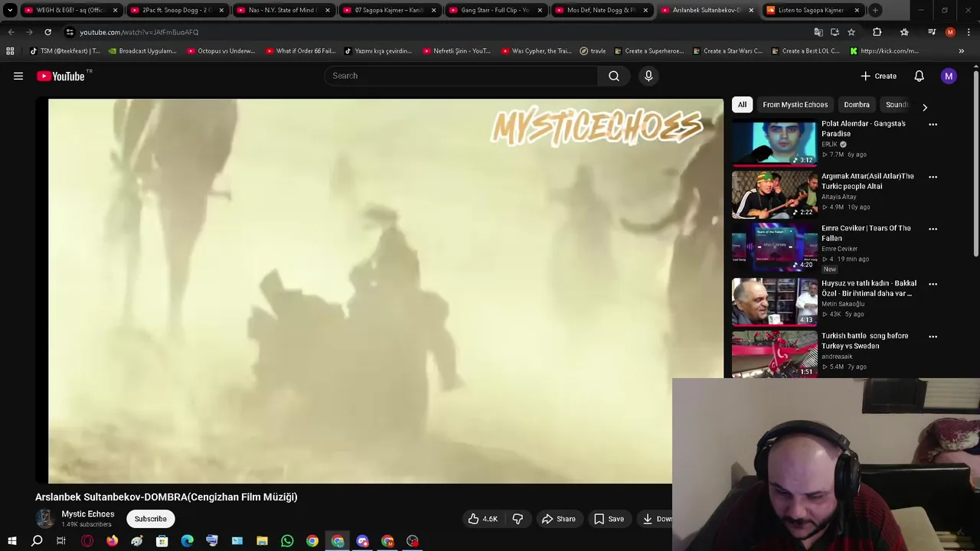980x551 pixels.
Task: Open Mystic Echoes channel avatar
Action: point(45,519)
